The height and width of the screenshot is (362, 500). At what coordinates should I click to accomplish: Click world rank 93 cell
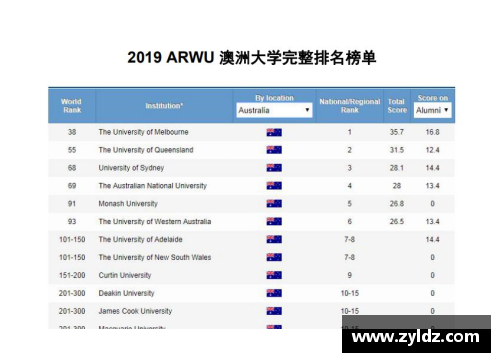pos(72,222)
